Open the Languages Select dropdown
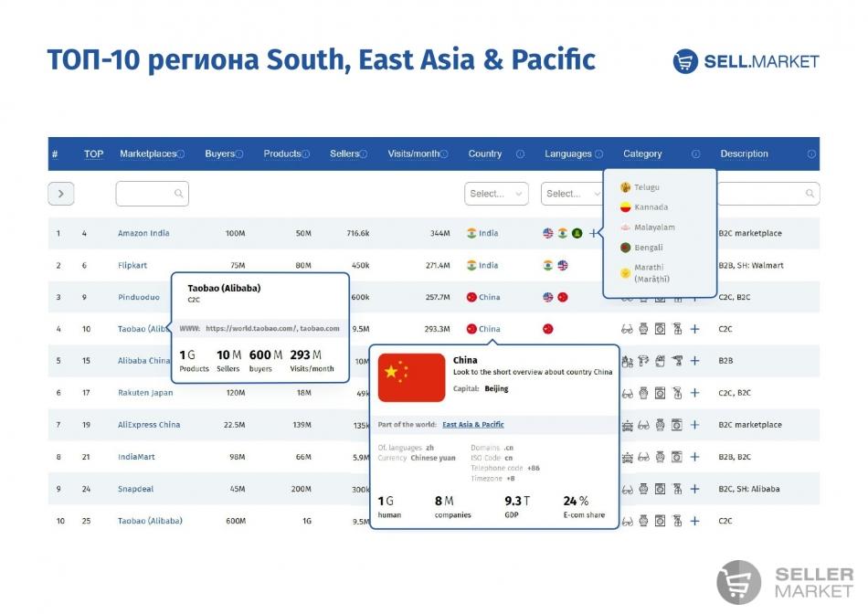Screen dimensions: 868x614 pos(572,194)
